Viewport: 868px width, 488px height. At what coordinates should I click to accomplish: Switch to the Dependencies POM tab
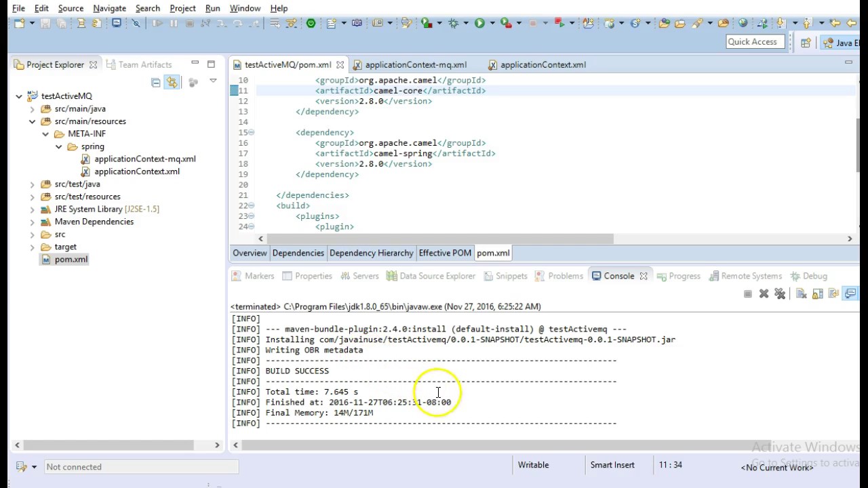(298, 253)
